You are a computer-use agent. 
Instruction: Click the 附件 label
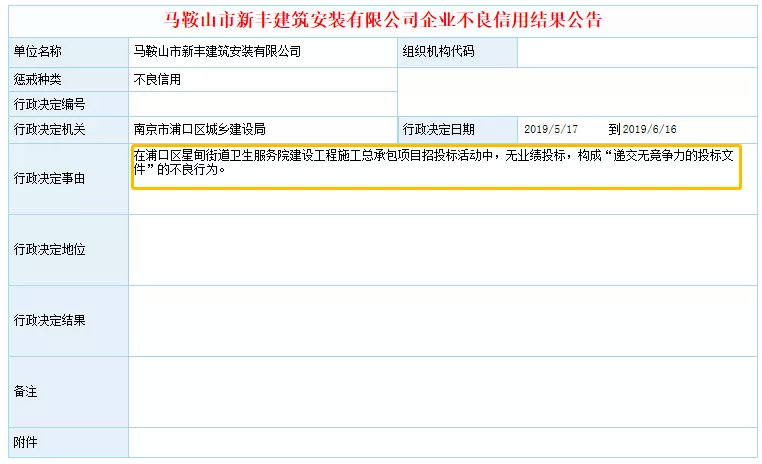tap(26, 442)
